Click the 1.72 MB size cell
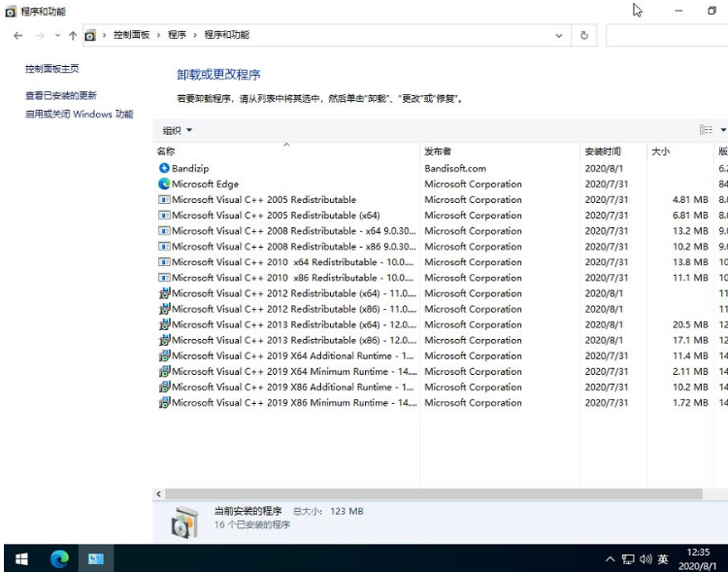Viewport: 728px width, 572px height. pos(690,403)
